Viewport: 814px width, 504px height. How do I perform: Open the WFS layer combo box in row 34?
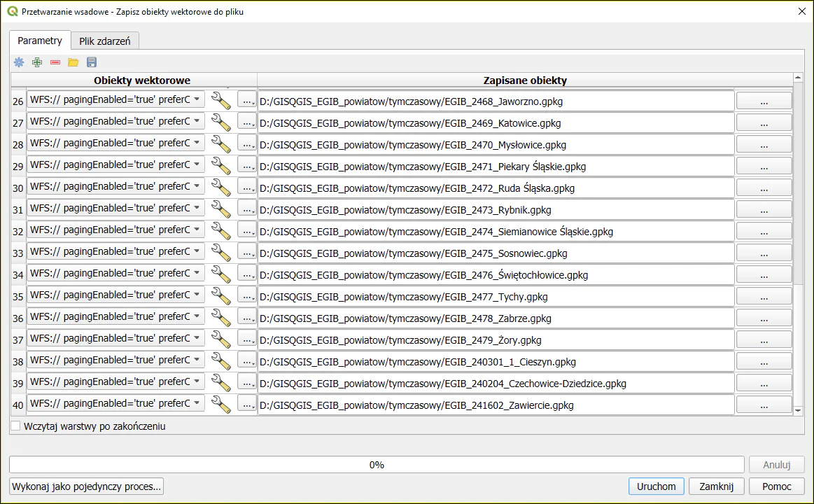(197, 274)
